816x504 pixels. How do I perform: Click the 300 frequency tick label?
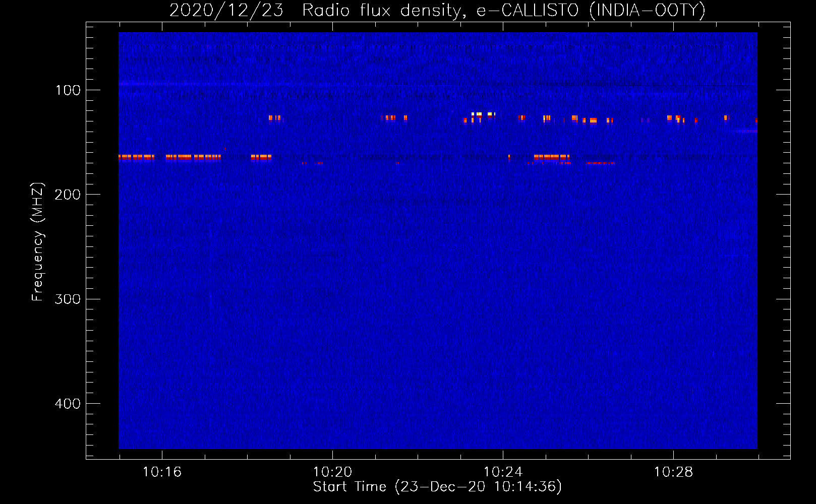tap(68, 299)
